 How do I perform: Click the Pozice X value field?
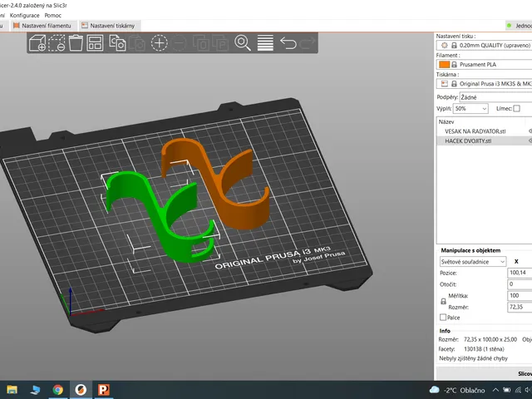coord(520,273)
